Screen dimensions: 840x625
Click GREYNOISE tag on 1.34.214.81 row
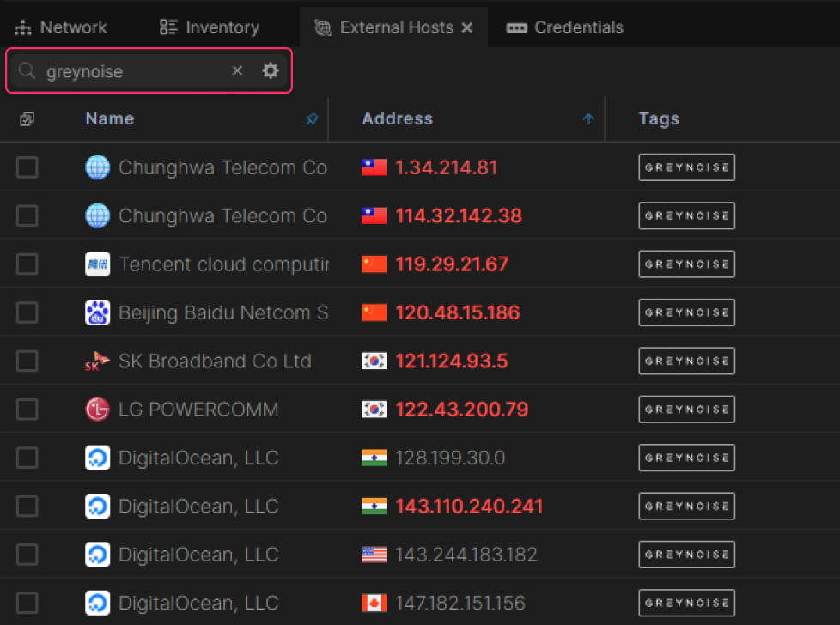[x=686, y=167]
